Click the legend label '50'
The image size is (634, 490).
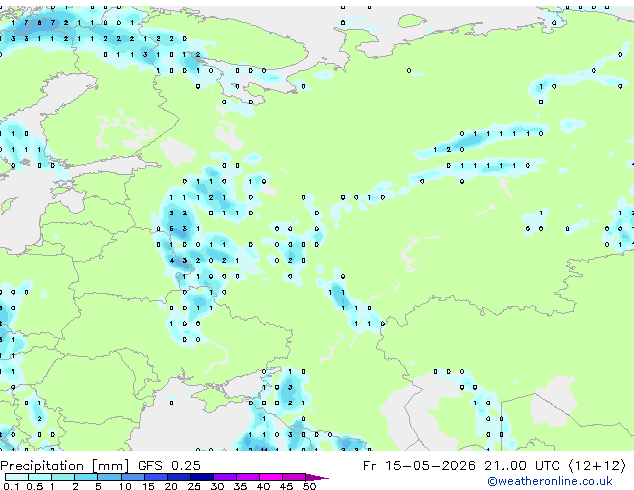tap(310, 486)
